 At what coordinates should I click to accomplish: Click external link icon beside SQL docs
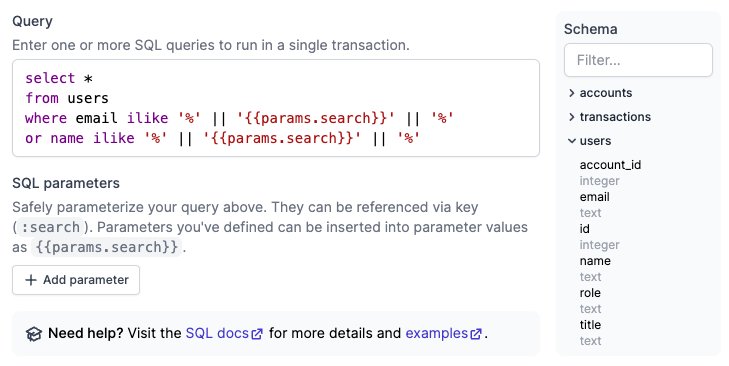257,334
